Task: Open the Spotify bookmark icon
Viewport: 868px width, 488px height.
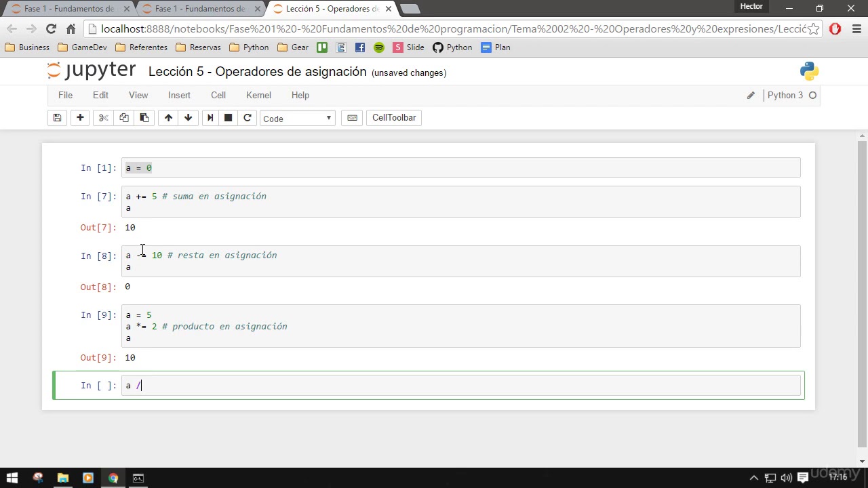Action: [x=378, y=47]
